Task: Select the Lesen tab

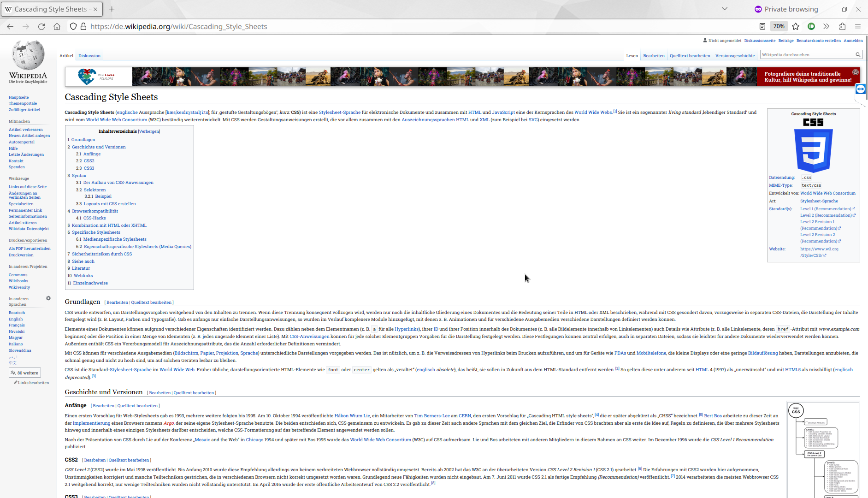Action: click(x=632, y=56)
